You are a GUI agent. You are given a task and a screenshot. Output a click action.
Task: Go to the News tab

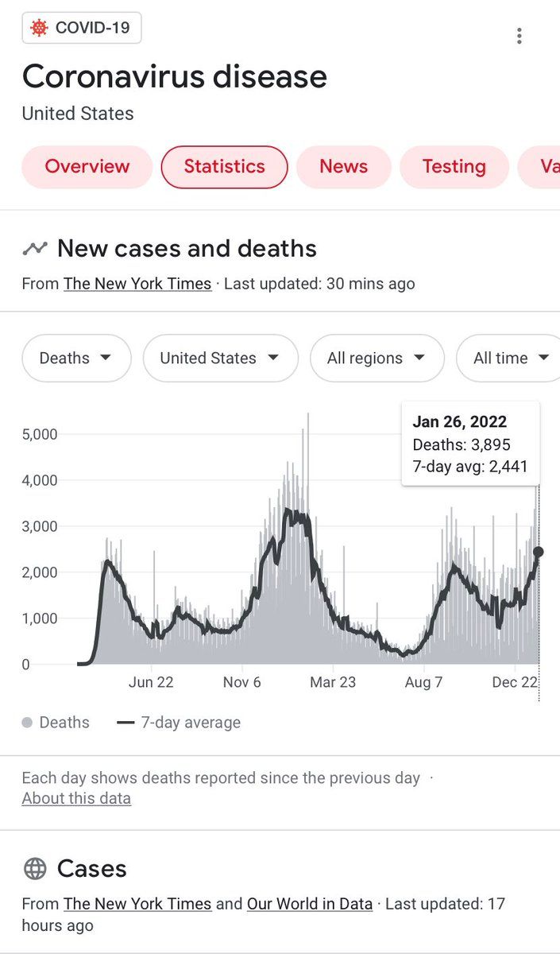344,167
